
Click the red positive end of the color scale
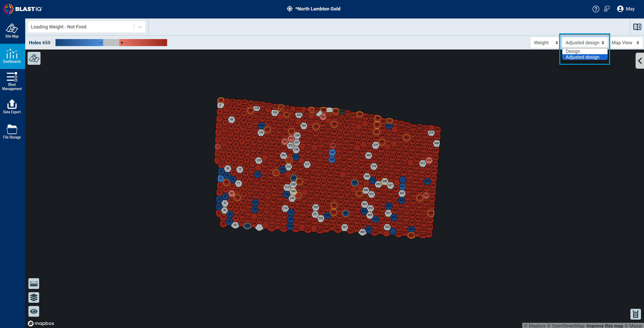click(143, 43)
